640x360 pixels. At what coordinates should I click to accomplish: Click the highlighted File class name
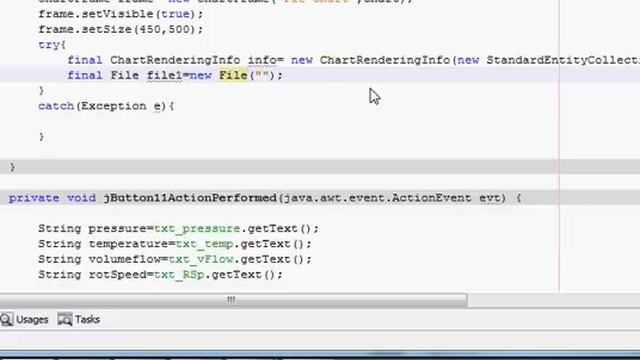[x=233, y=76]
